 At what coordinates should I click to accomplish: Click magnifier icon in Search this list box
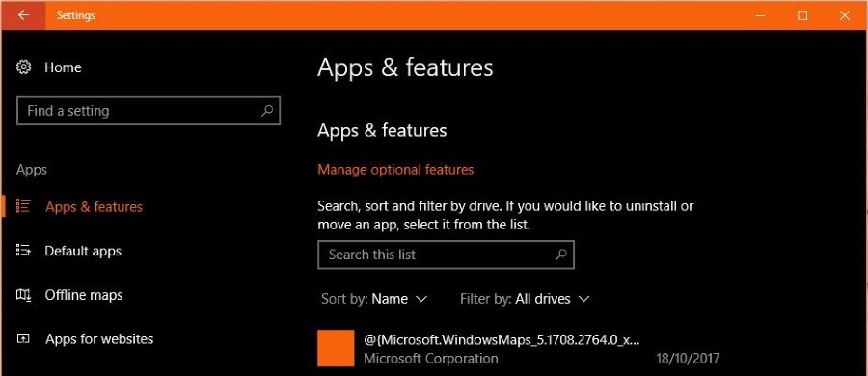point(560,255)
